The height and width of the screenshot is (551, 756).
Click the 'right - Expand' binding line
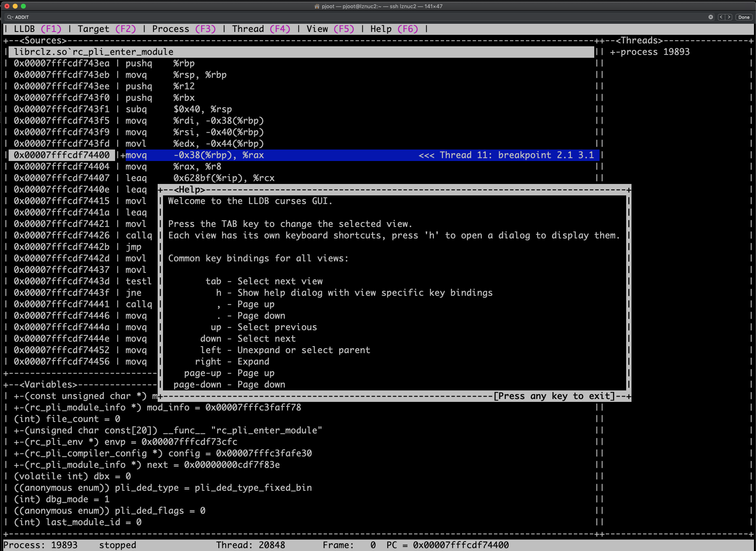[x=232, y=362]
